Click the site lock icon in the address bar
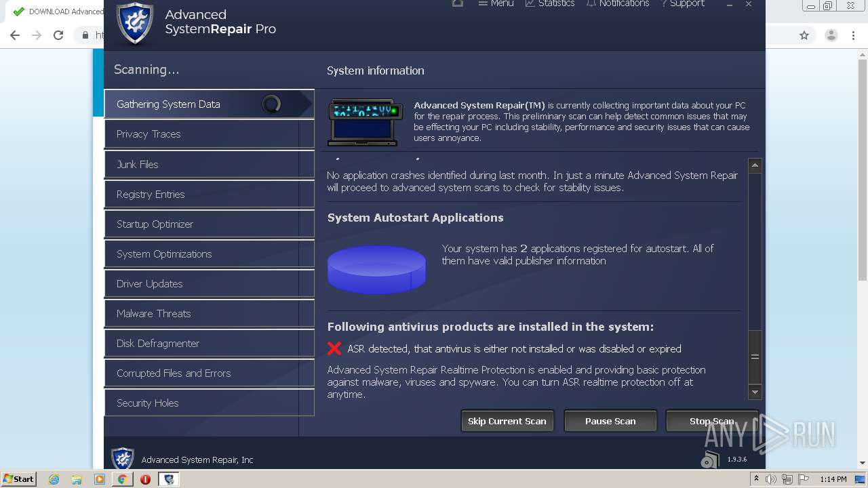Viewport: 868px width, 488px height. click(x=85, y=35)
